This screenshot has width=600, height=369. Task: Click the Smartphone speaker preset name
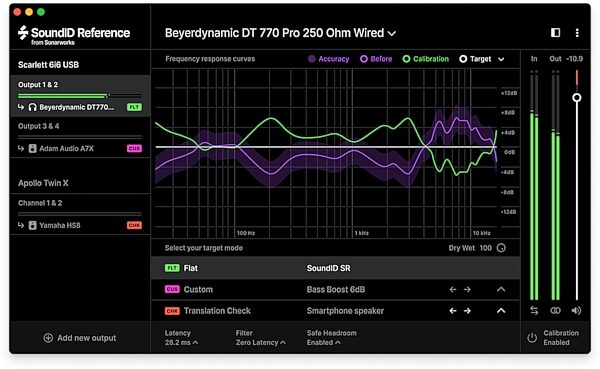[x=345, y=311]
